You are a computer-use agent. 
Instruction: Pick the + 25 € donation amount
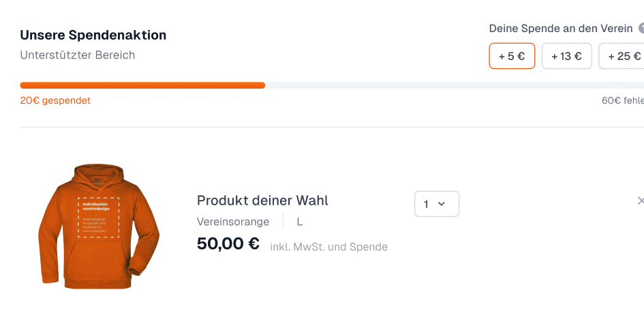point(622,56)
